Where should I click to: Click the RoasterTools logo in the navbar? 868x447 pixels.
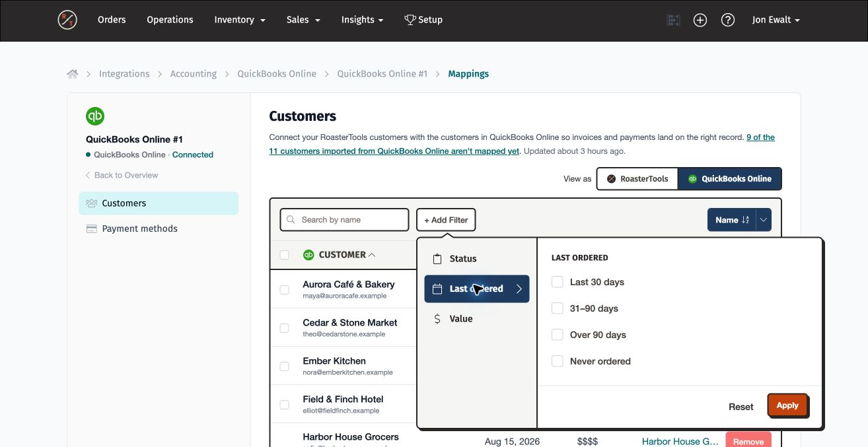click(67, 20)
